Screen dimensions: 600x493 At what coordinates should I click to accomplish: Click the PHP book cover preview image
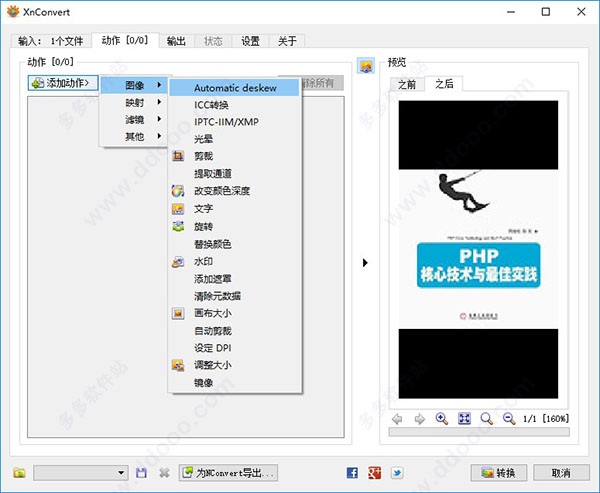click(478, 250)
